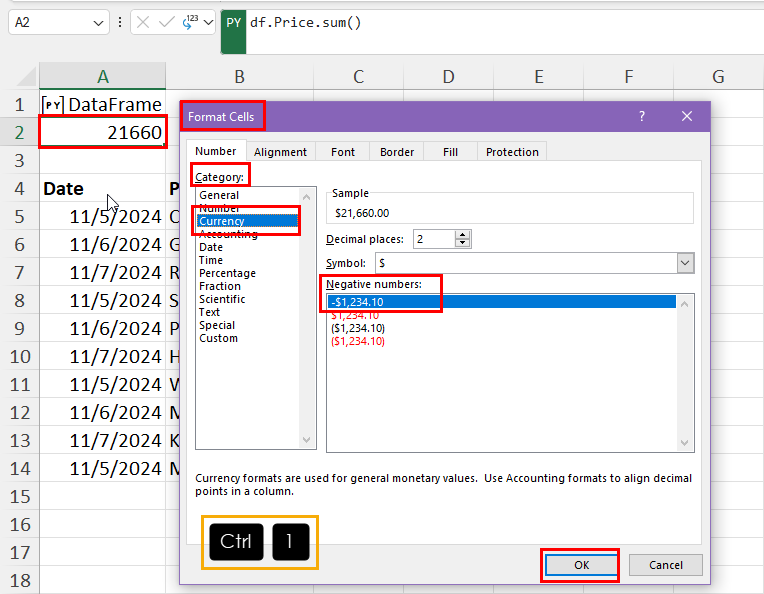
Task: Select column F header
Action: (x=629, y=76)
